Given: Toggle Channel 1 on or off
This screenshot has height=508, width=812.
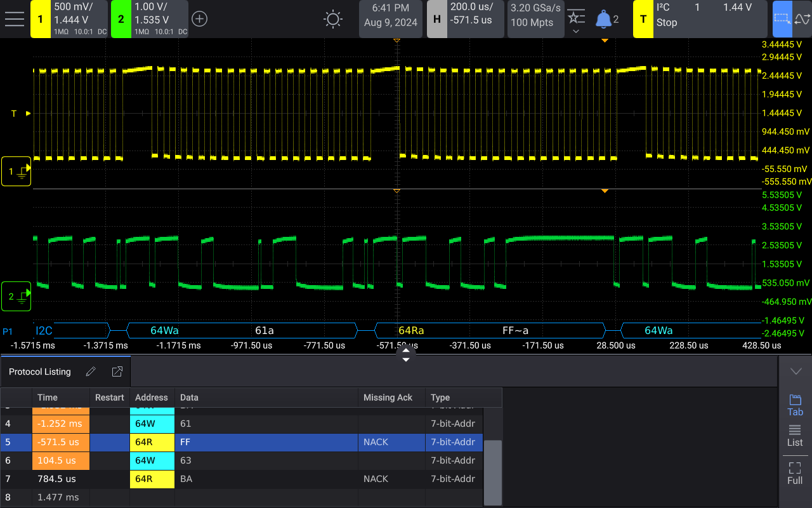Looking at the screenshot, I should (x=41, y=19).
